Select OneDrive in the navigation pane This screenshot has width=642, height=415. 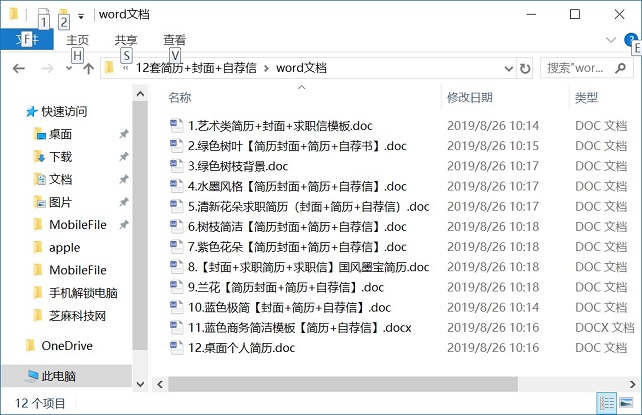coord(67,346)
